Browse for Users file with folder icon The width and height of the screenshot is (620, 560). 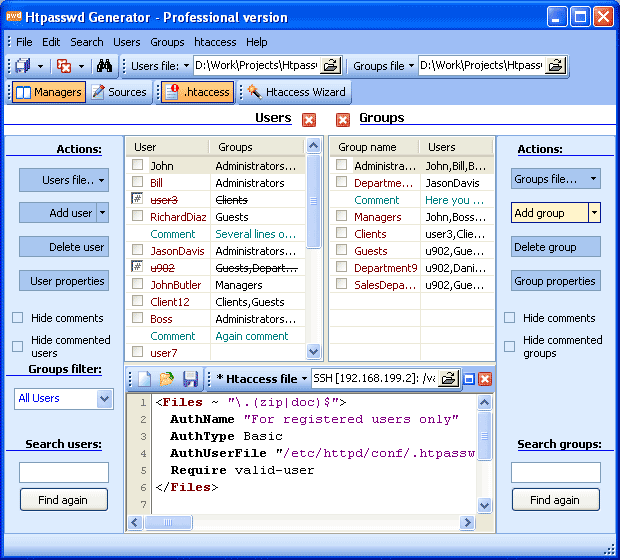tap(331, 66)
